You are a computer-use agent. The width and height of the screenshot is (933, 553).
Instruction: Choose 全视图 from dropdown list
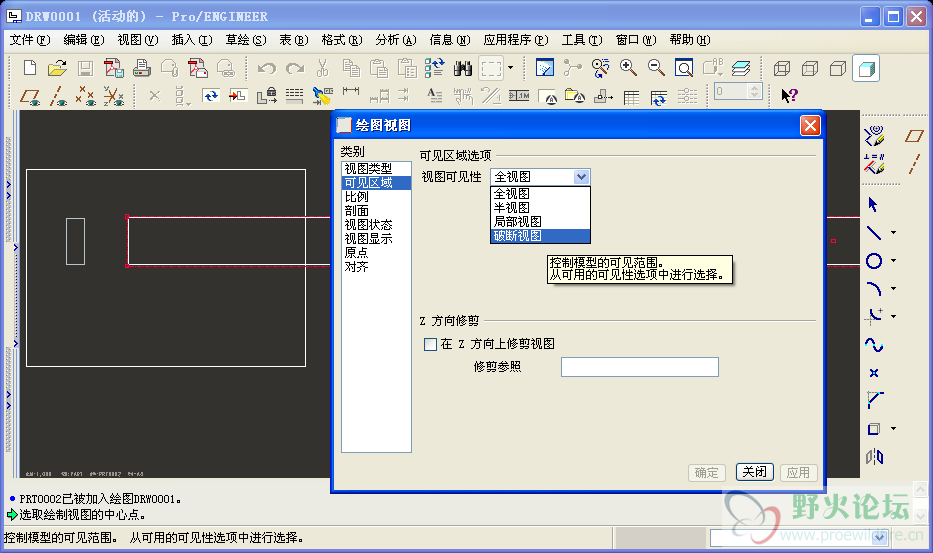coord(540,193)
